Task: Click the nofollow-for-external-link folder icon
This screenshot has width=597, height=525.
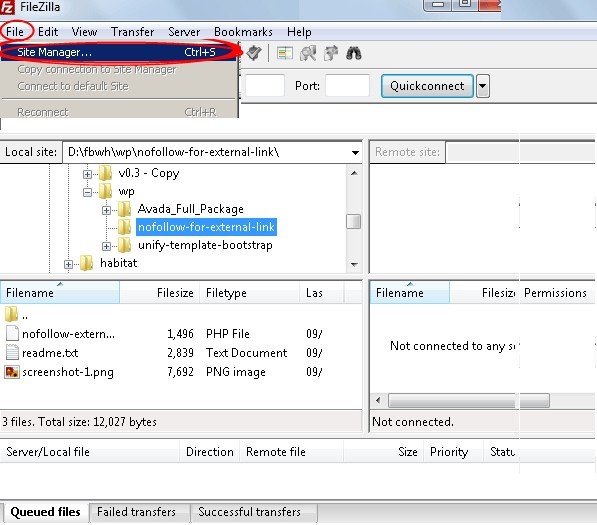Action: [x=125, y=227]
